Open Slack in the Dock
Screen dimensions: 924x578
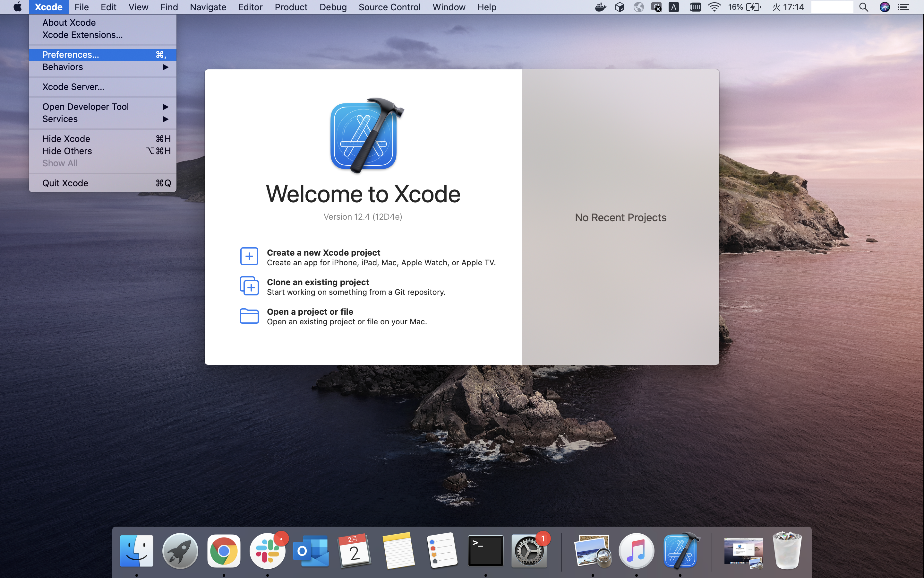267,551
